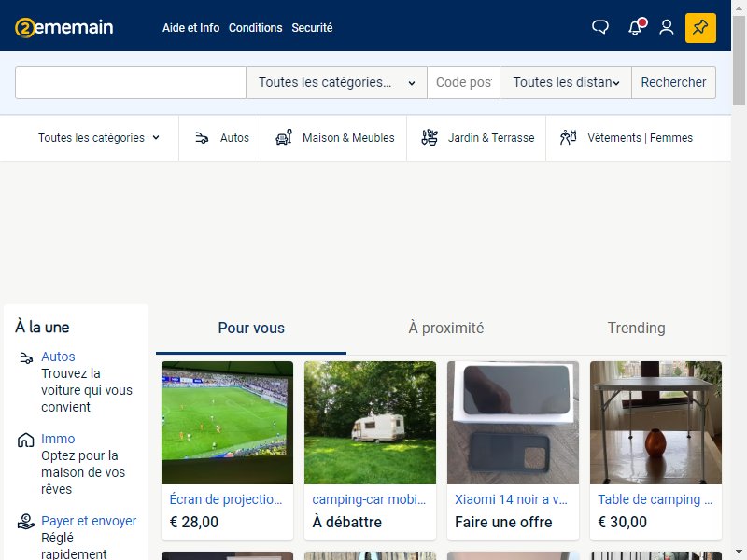Image resolution: width=747 pixels, height=560 pixels.
Task: Click the Trouvez la voiture qui vous convient text
Action: (87, 390)
